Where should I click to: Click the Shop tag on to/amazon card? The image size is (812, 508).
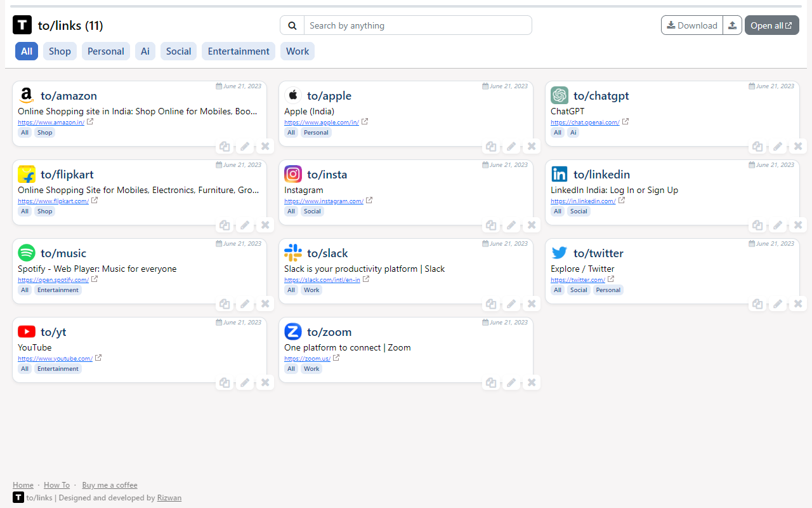(44, 133)
